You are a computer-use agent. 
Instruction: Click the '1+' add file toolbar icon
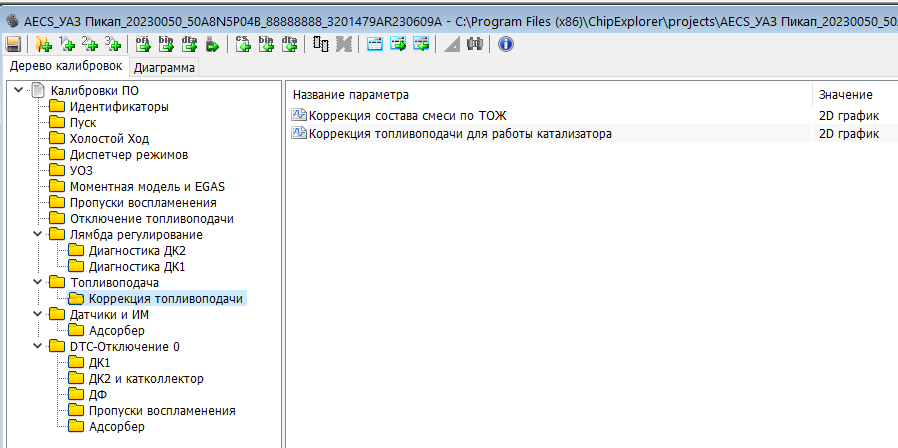(x=67, y=44)
